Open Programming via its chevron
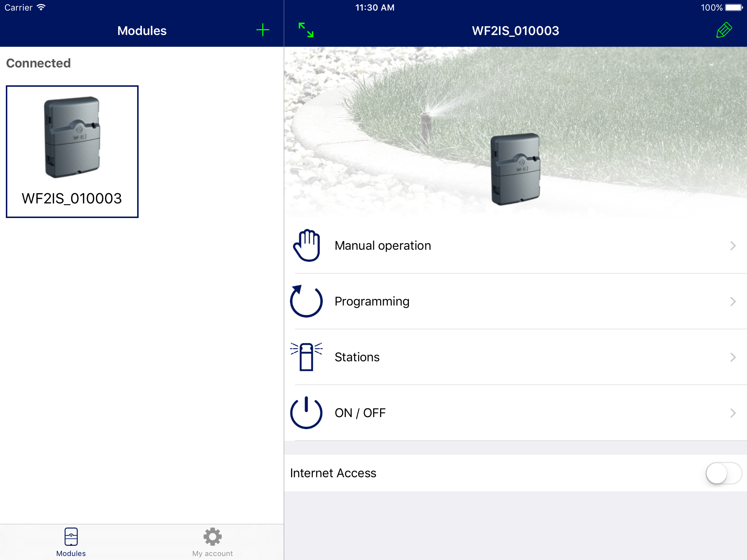This screenshot has width=747, height=560. coord(733,302)
